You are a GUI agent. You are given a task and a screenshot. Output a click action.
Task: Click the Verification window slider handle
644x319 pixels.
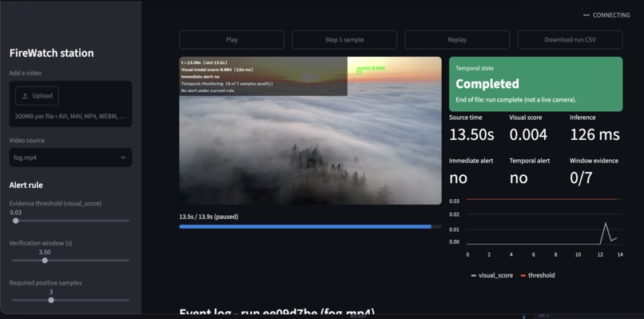[45, 260]
